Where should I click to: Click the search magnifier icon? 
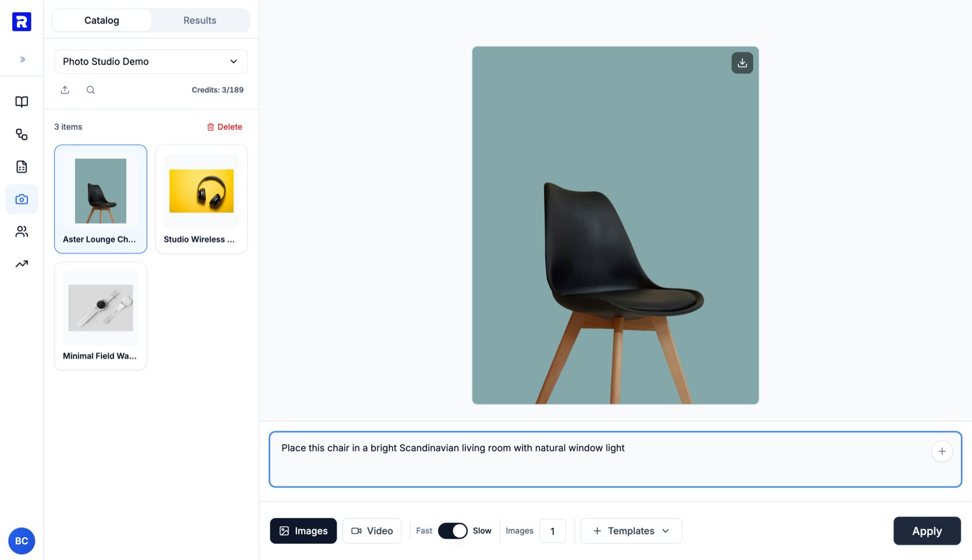point(91,90)
